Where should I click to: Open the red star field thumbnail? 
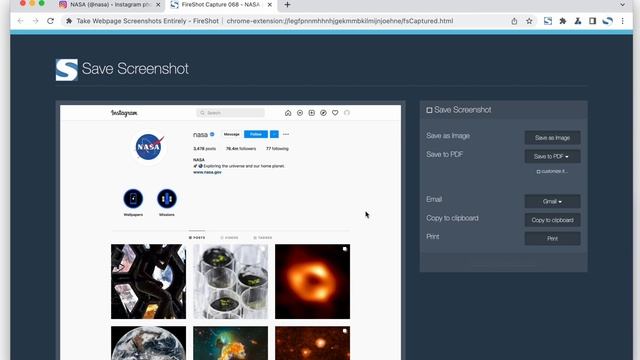[312, 343]
